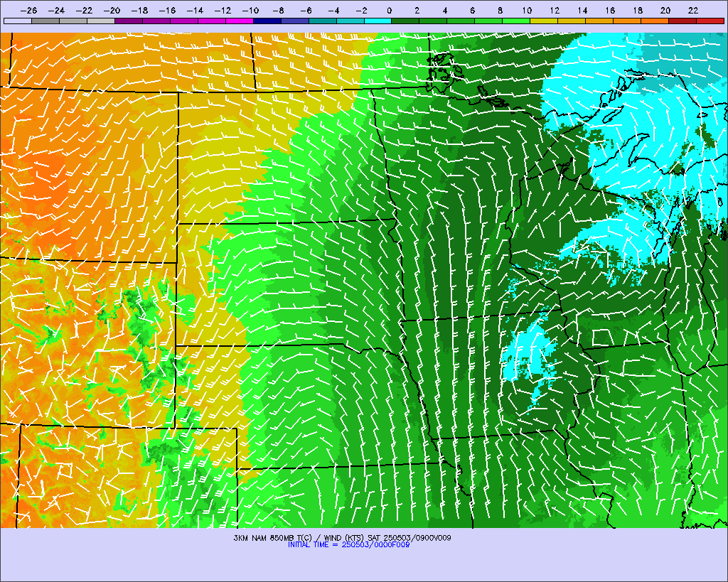
Task: Click the bright lime swatch between 8 and 10
Action: tap(516, 21)
